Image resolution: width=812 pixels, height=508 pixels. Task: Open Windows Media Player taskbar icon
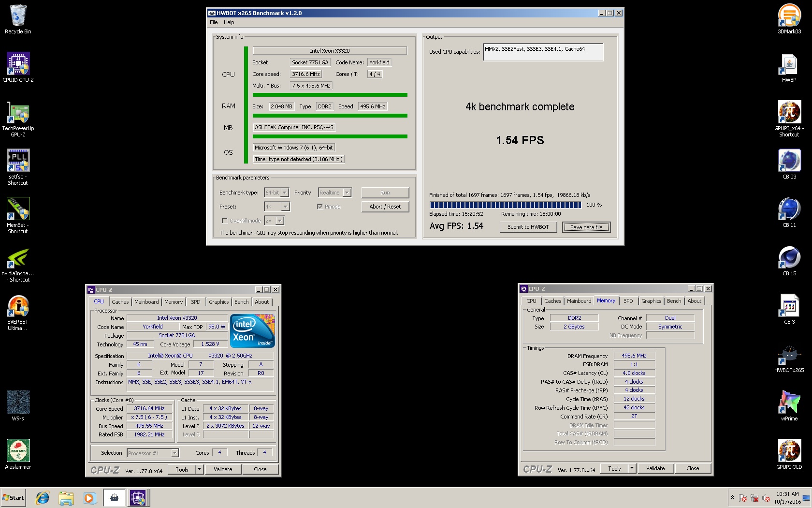(89, 497)
